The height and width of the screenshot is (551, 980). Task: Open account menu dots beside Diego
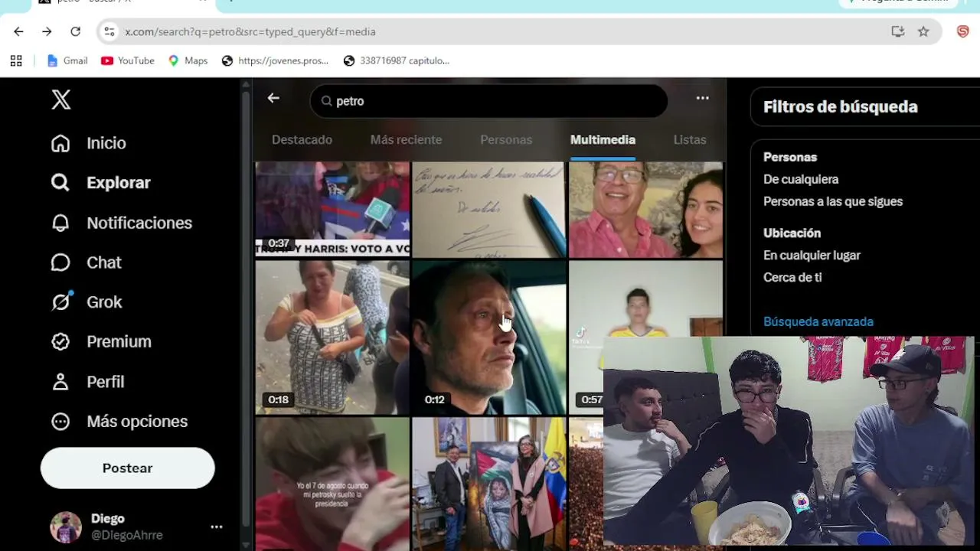click(217, 527)
